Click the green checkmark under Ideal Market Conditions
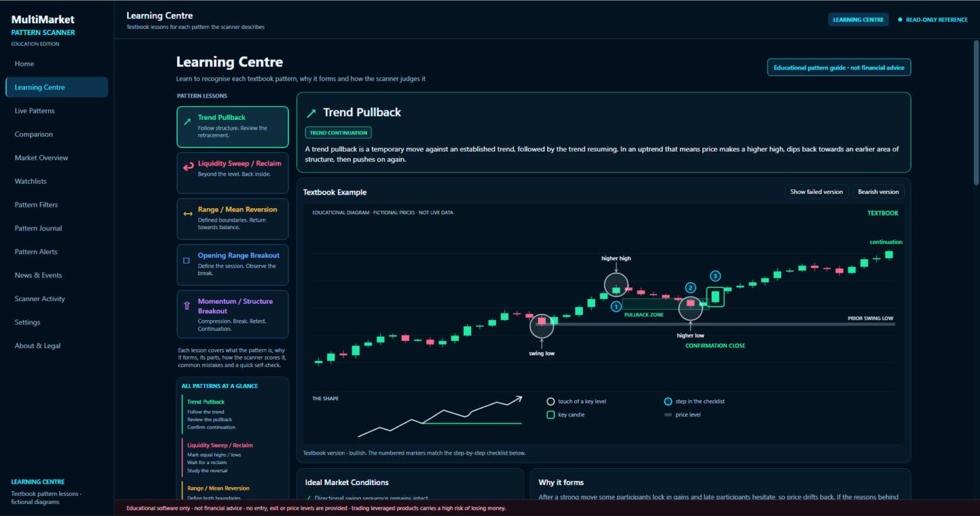This screenshot has width=980, height=516. point(308,498)
